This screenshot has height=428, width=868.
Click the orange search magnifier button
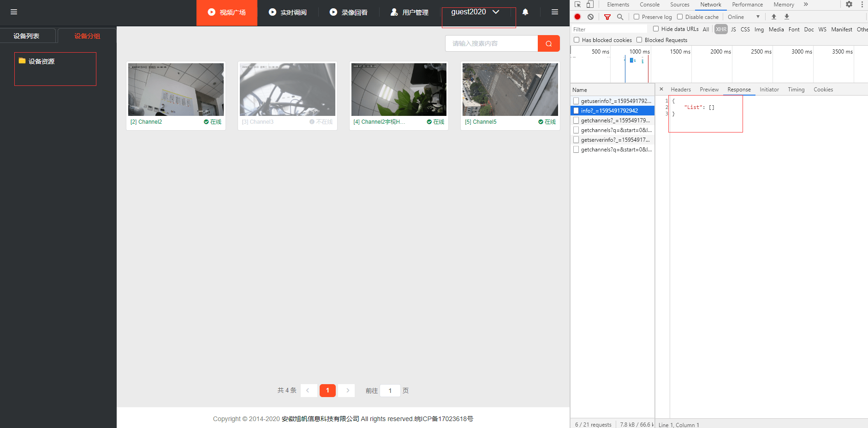tap(548, 43)
